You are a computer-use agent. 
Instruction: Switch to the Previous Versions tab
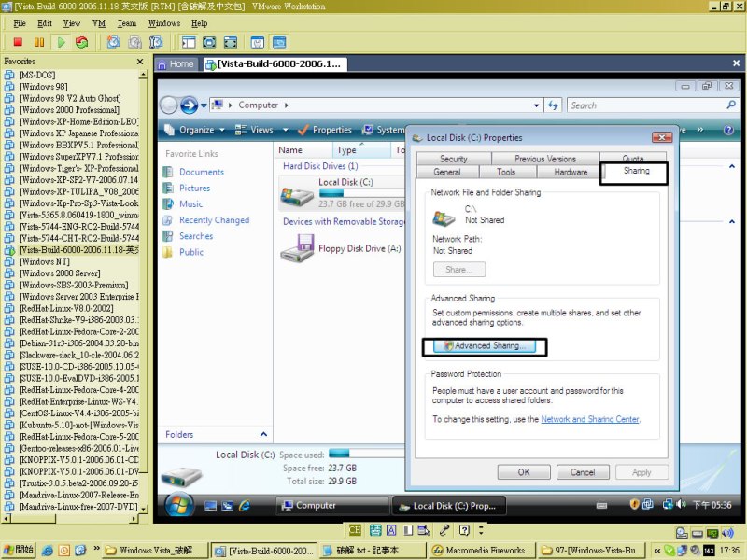[545, 159]
